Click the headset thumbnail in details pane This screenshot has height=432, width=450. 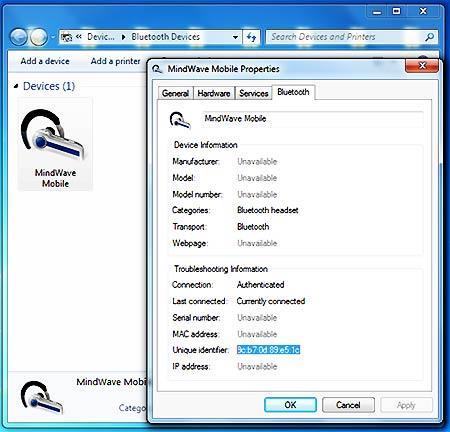tap(42, 397)
